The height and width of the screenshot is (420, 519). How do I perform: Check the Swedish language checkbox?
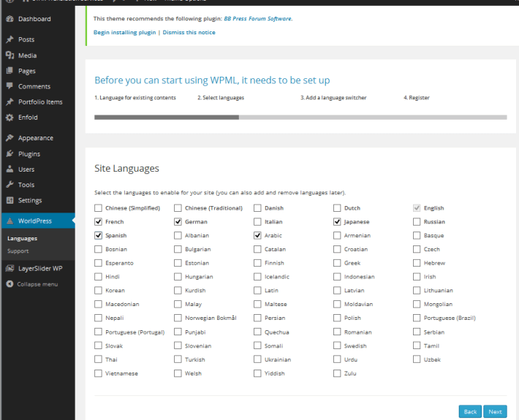[x=337, y=345]
